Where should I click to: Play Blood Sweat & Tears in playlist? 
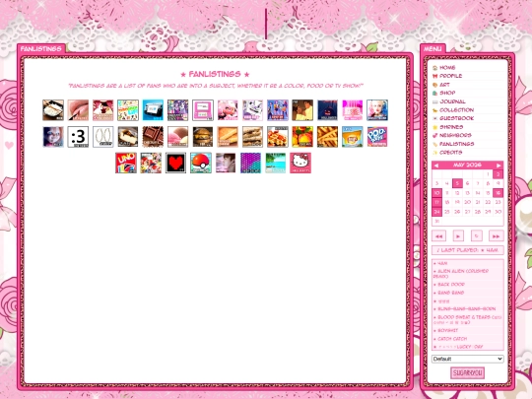(468, 319)
